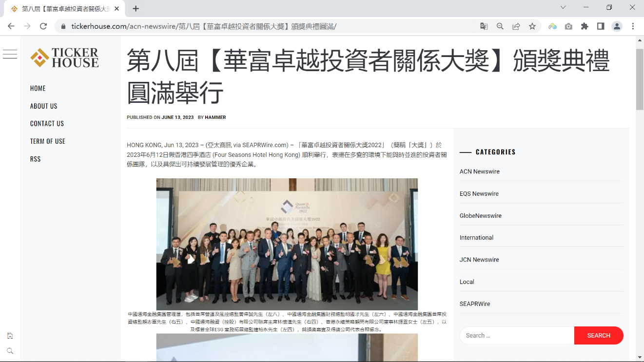Open the SEAPRWire category

click(475, 304)
